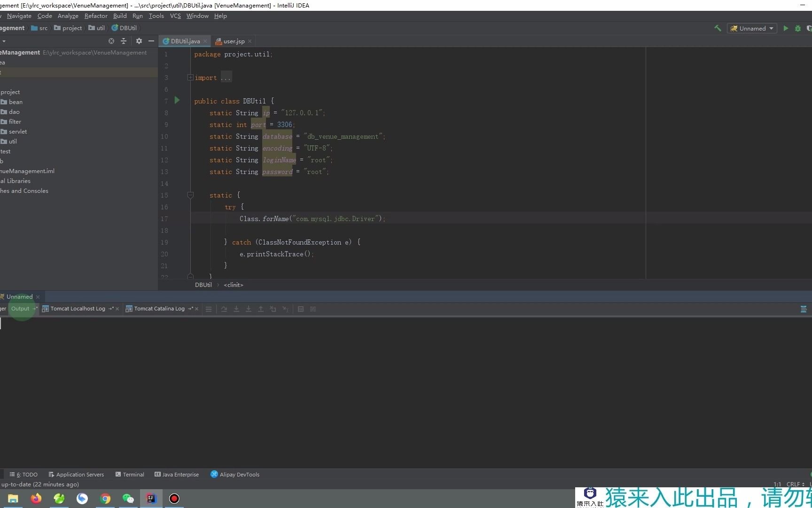The image size is (812, 508).
Task: Expand the folded import block
Action: tap(190, 78)
